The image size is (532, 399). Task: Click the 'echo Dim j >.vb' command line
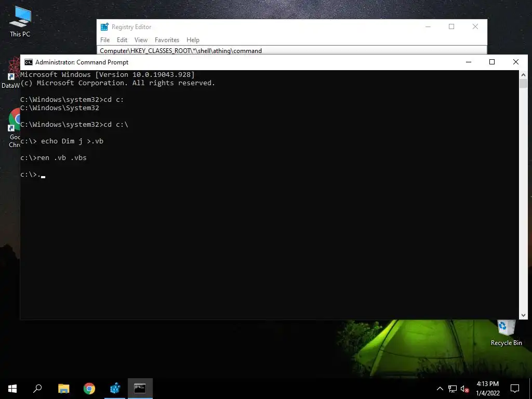click(x=62, y=141)
